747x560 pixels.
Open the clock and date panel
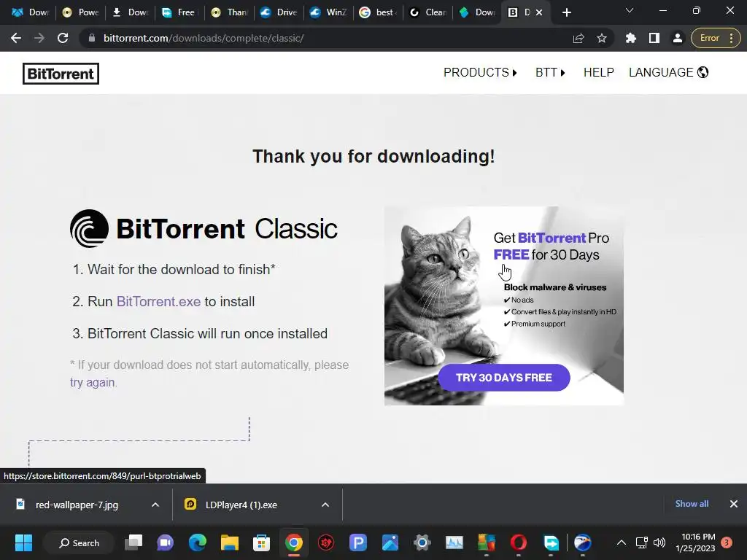695,542
